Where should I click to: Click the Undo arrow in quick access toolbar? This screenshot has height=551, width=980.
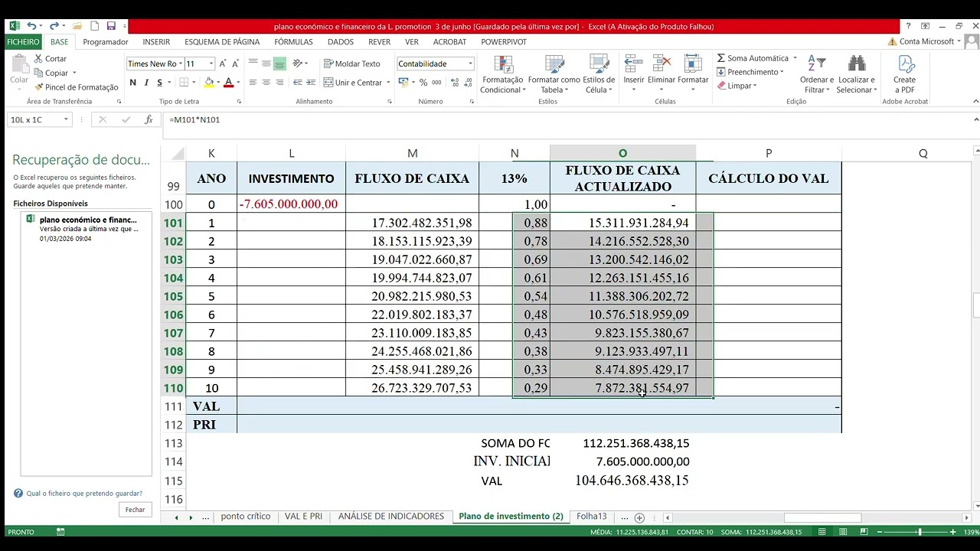click(31, 26)
